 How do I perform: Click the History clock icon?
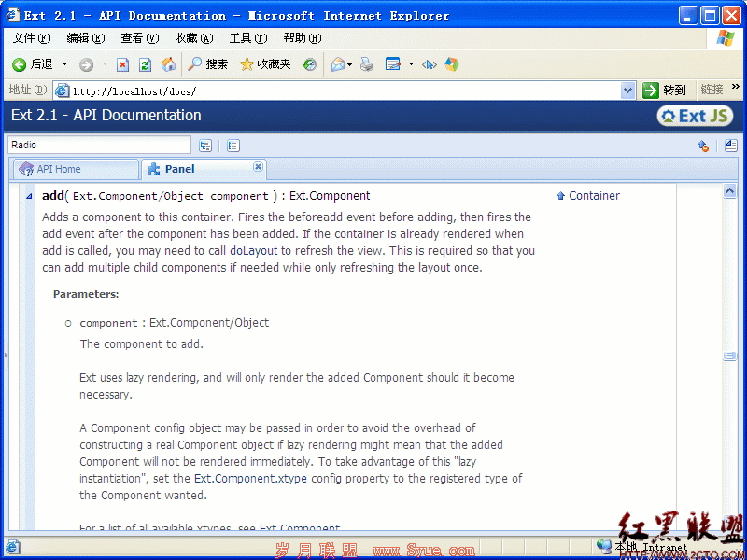tap(309, 64)
